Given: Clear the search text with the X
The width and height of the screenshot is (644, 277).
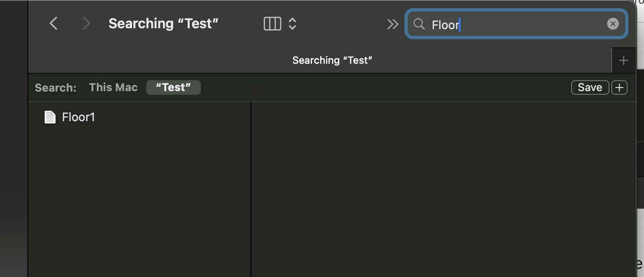Looking at the screenshot, I should 613,24.
